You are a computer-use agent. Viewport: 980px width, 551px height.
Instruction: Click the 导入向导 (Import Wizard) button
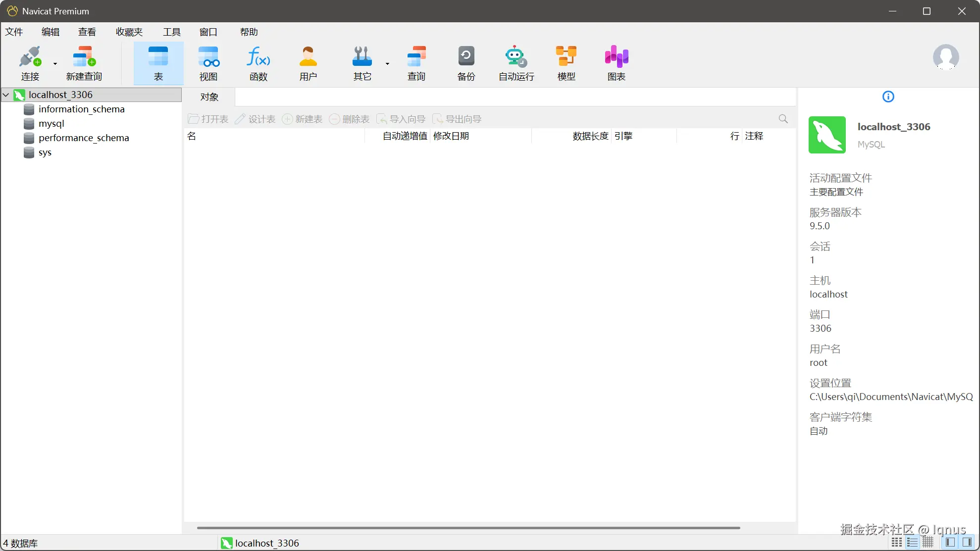(401, 119)
